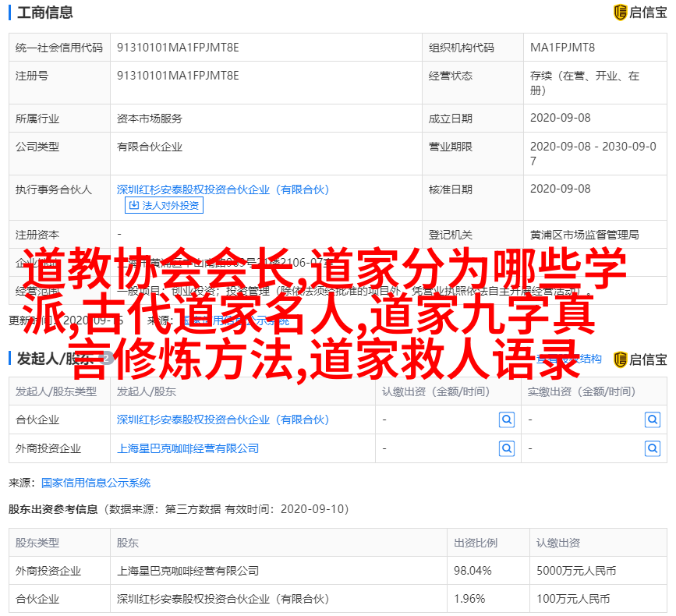Click the 工商信息 section heading
The image size is (676, 616).
(x=45, y=12)
